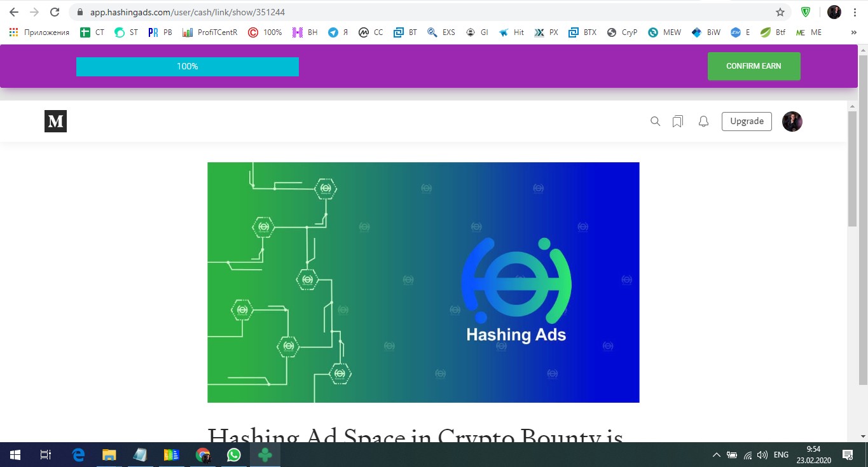Screen dimensions: 868x467
Task: Switch to Chrome on the taskbar
Action: [203, 455]
